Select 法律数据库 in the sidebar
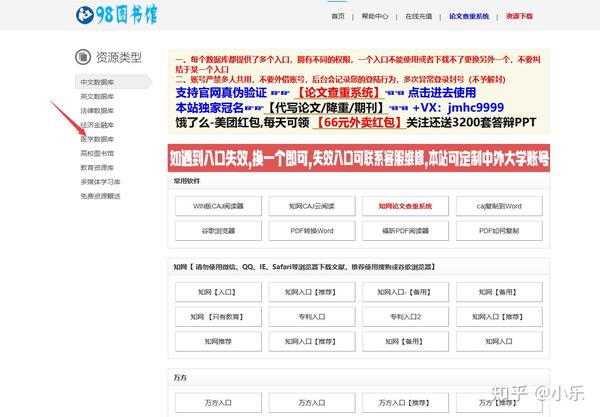Screen dimensions: 600x417 [97, 111]
